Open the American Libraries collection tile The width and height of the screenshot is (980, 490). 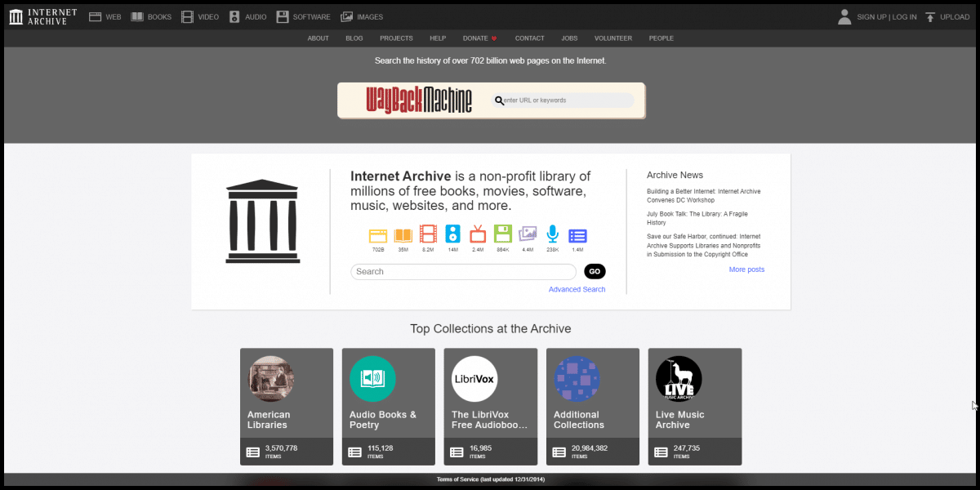(287, 407)
